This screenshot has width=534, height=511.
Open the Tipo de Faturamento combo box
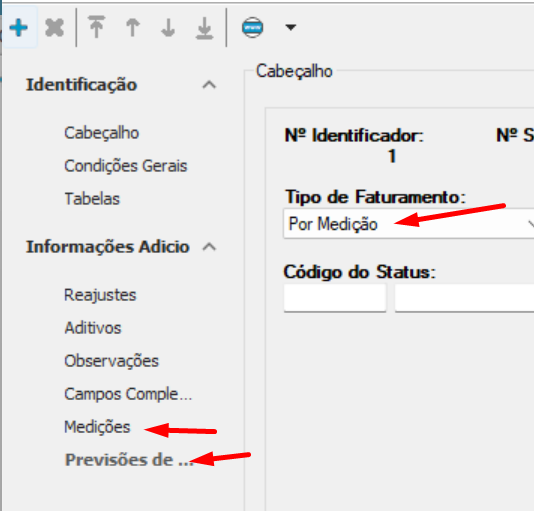[408, 224]
